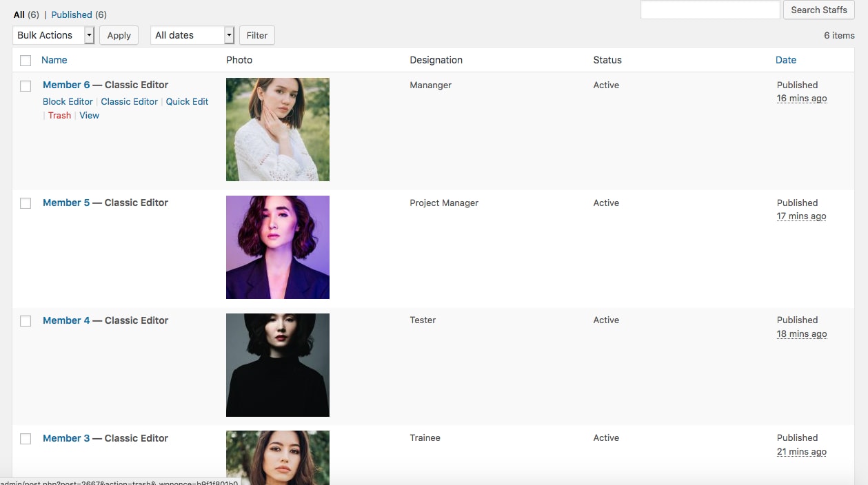Click the 21 mins ago date

click(x=802, y=451)
